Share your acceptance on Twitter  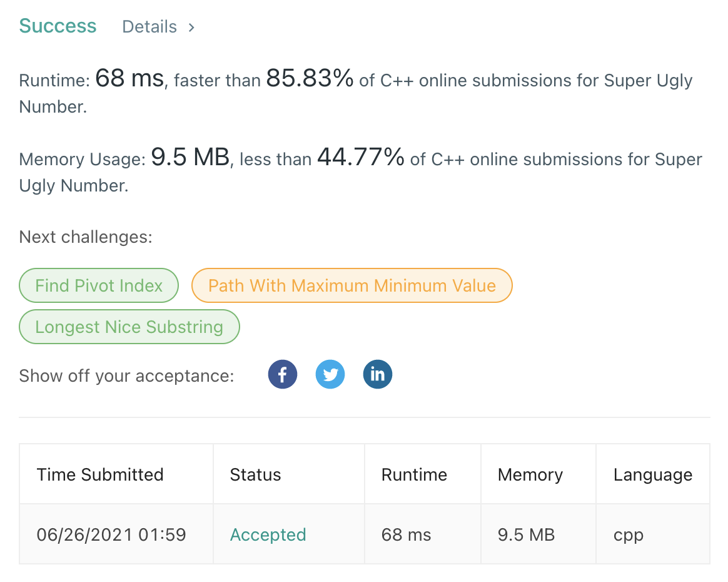tap(330, 374)
